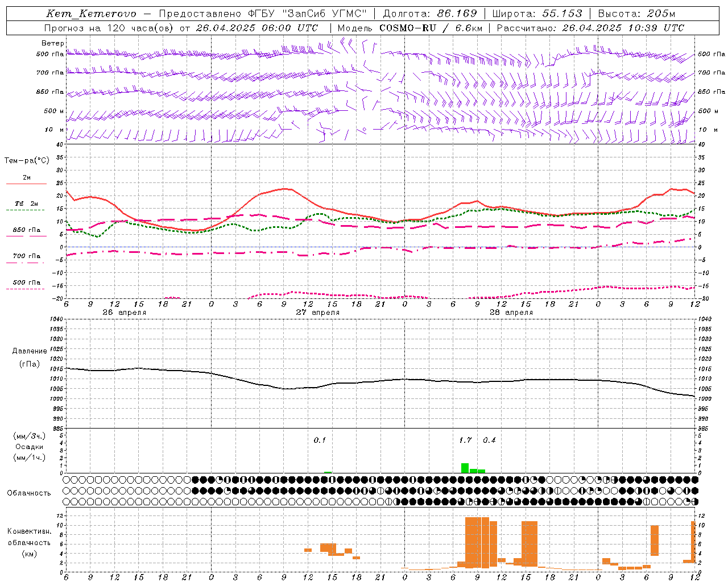Select the 'Предоставлено ФГБУ "ЗапСиб УГМС"' text
Screen dimensions: 728x582
[x=263, y=14]
